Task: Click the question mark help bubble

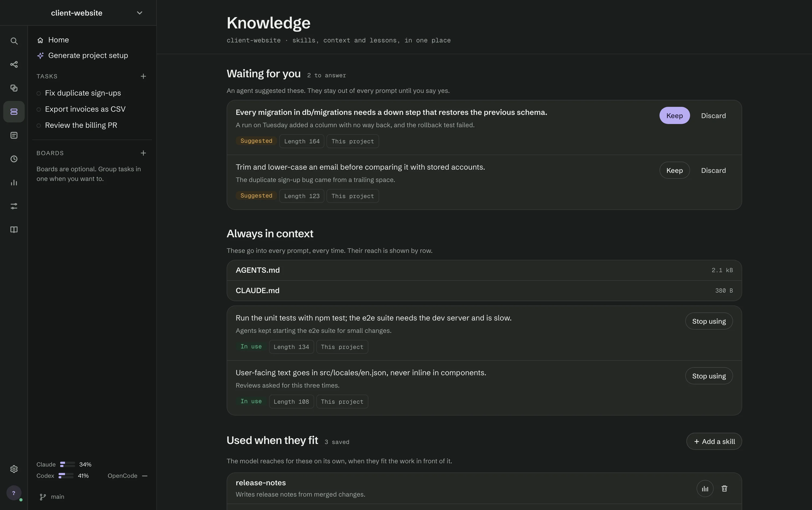Action: click(x=14, y=493)
